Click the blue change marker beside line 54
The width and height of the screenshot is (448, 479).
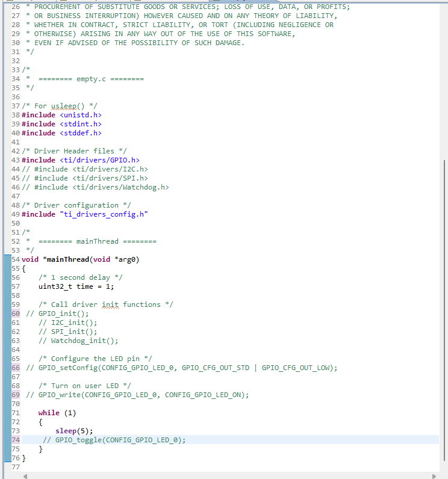pos(8,259)
